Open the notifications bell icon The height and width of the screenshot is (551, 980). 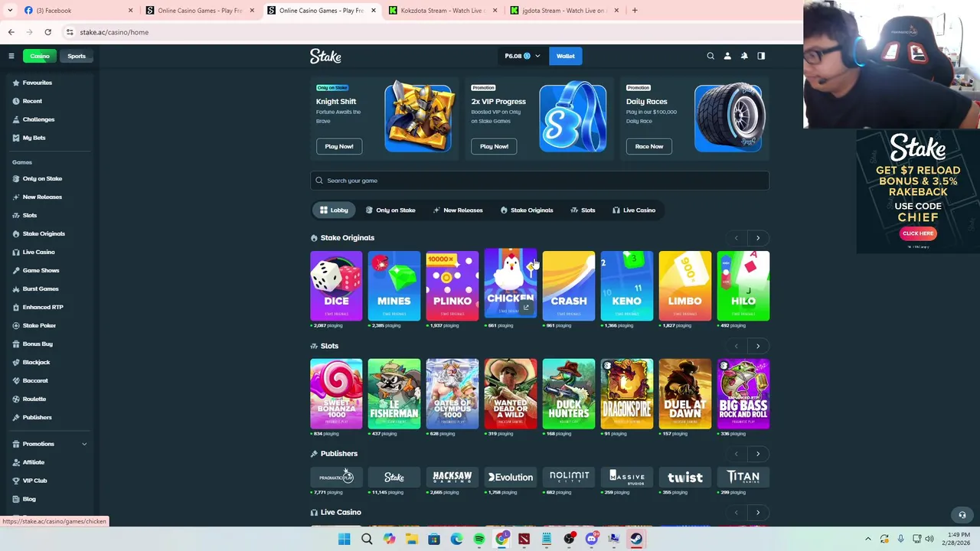(x=744, y=56)
